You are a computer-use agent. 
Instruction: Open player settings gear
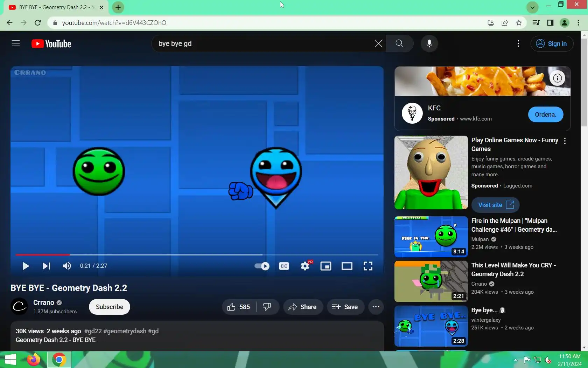[305, 266]
